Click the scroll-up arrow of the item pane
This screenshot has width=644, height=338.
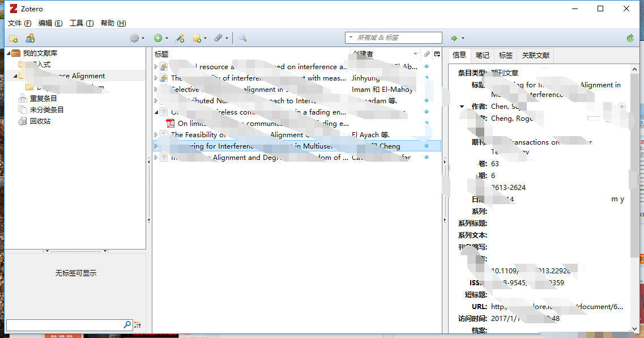[x=634, y=69]
